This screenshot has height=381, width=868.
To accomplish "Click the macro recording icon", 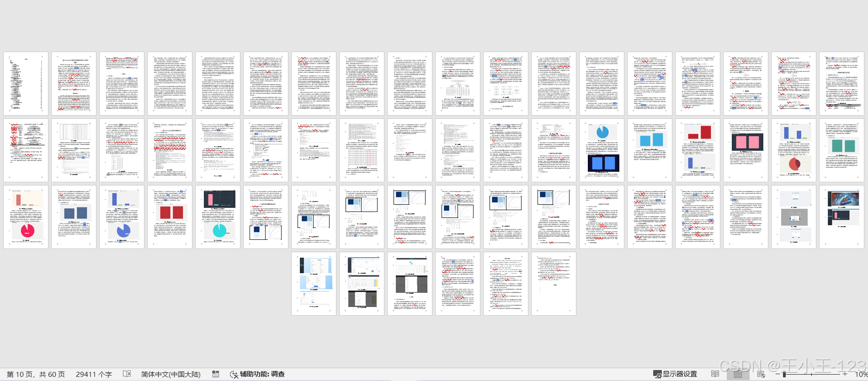I will pos(216,374).
